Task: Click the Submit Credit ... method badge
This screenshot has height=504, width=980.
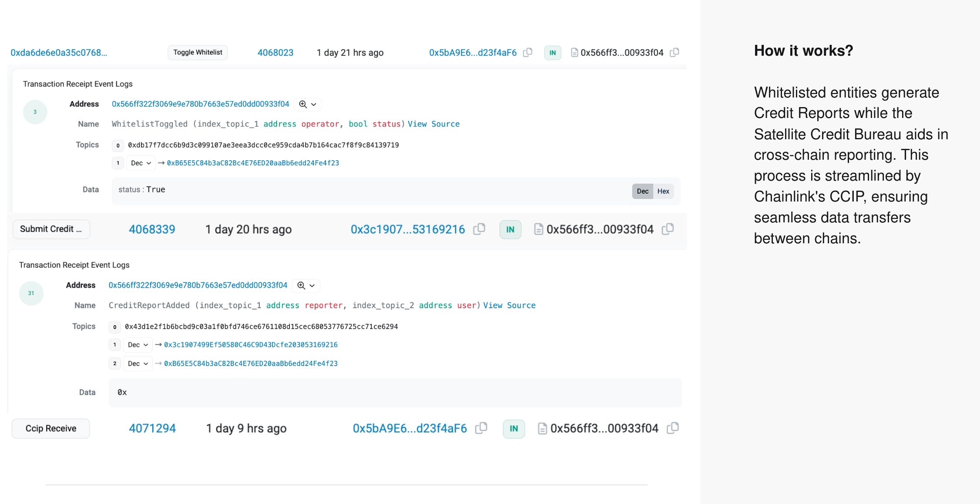Action: click(51, 229)
